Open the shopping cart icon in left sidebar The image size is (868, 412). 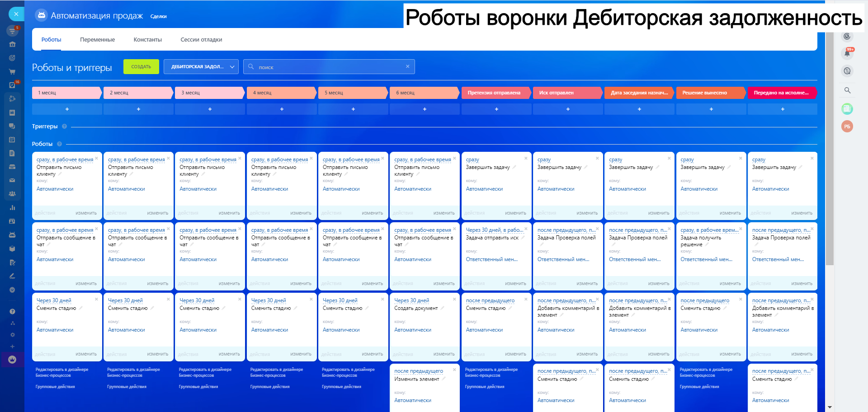pos(12,71)
